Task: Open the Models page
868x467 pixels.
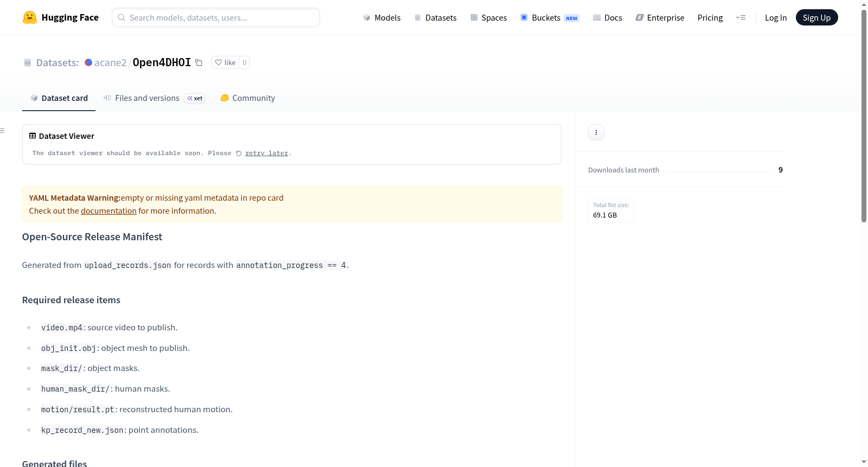Action: coord(382,17)
